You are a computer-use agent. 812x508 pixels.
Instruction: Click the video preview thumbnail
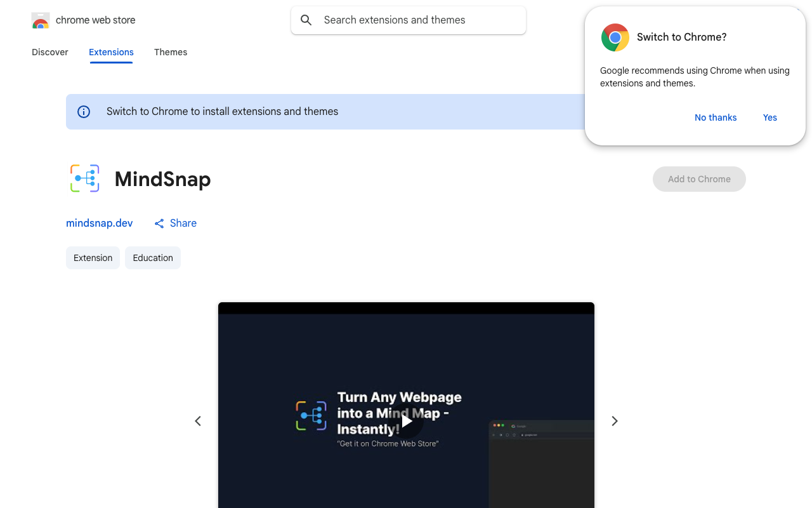point(406,405)
